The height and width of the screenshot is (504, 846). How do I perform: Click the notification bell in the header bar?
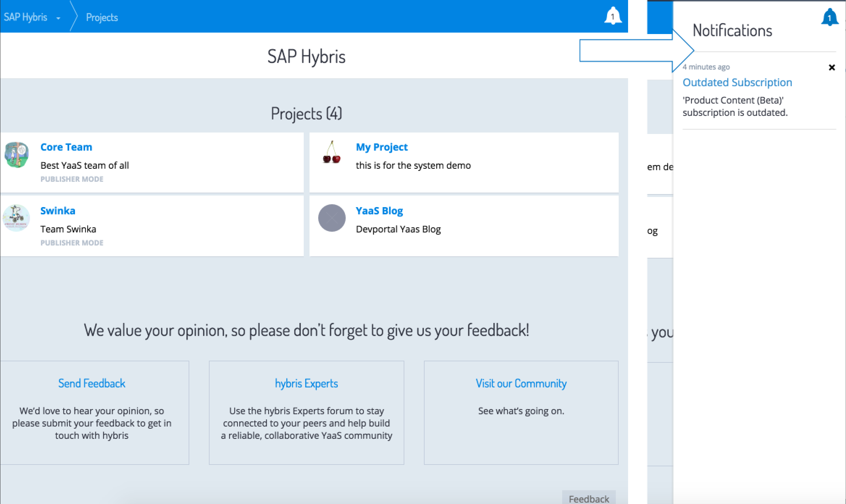[x=613, y=16]
